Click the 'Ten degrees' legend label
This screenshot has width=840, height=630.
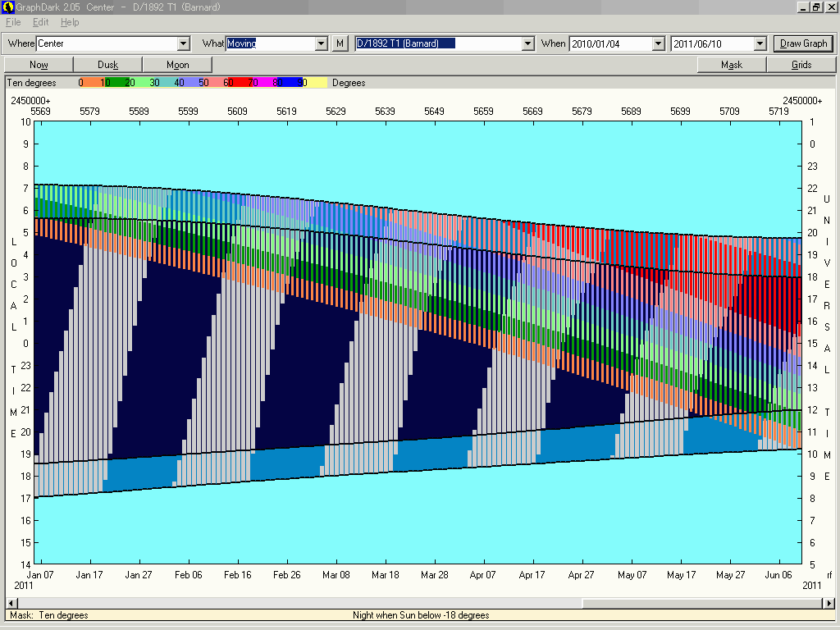(x=32, y=83)
